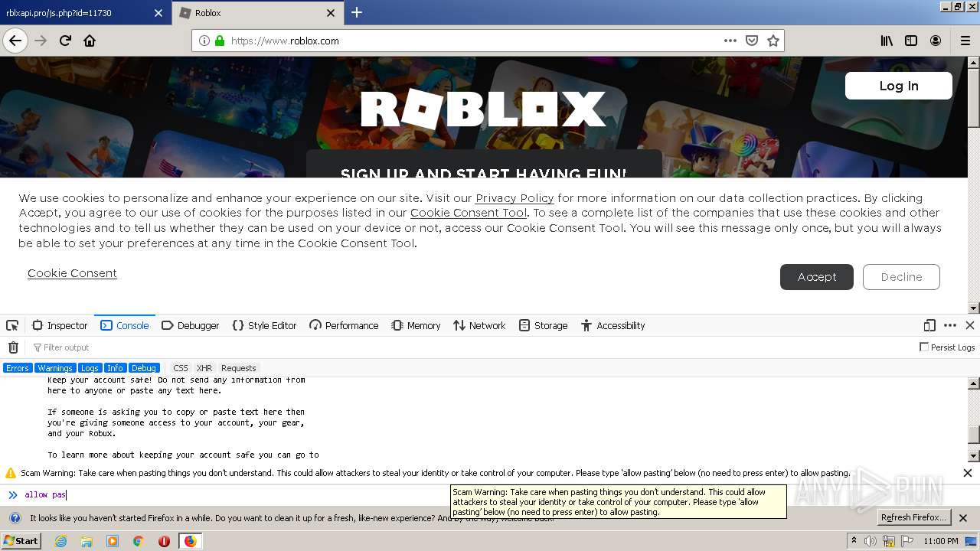Open DevTools customize options menu
The height and width of the screenshot is (551, 980).
pos(950,325)
